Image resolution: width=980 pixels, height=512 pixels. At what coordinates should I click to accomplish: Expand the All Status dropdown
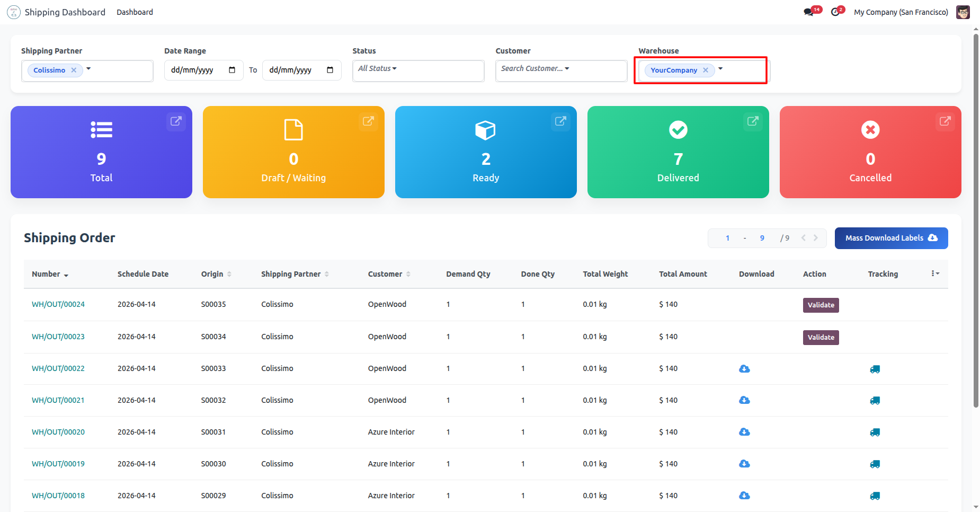[x=377, y=68]
